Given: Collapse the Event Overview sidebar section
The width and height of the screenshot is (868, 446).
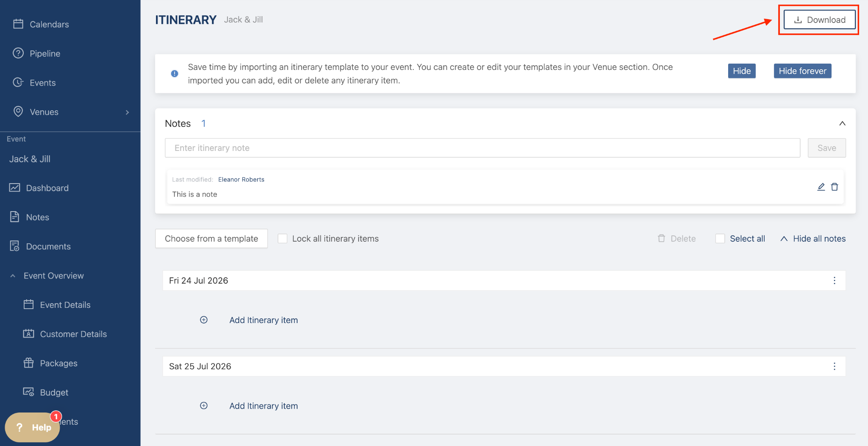Looking at the screenshot, I should click(x=13, y=276).
